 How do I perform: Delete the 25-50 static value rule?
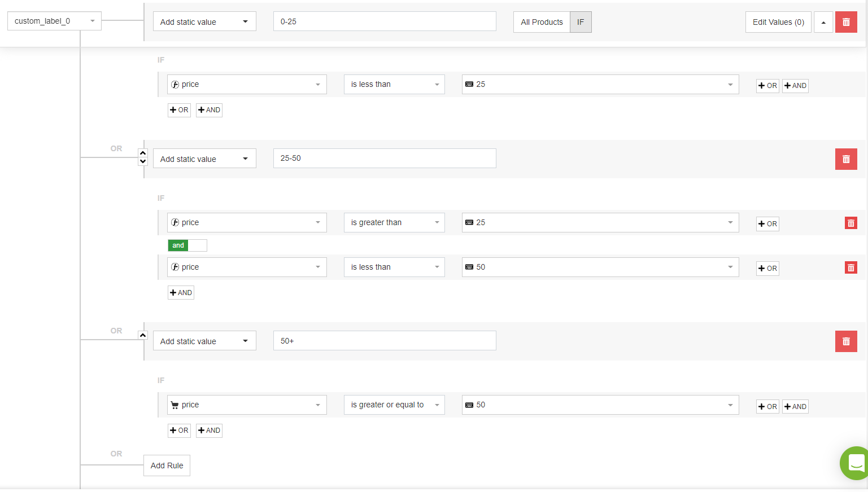845,159
